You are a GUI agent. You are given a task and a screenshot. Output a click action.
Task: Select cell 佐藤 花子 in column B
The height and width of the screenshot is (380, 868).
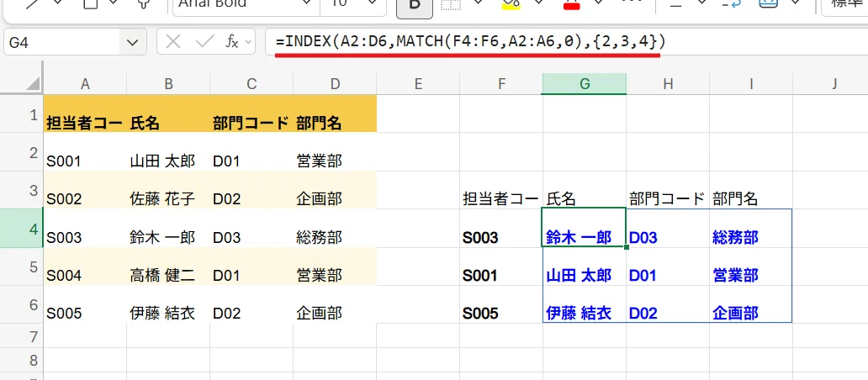[168, 190]
